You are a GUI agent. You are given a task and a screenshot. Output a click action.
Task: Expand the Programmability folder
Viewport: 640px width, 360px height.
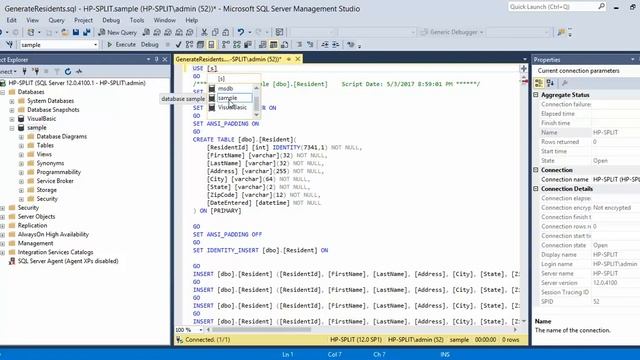[21, 172]
